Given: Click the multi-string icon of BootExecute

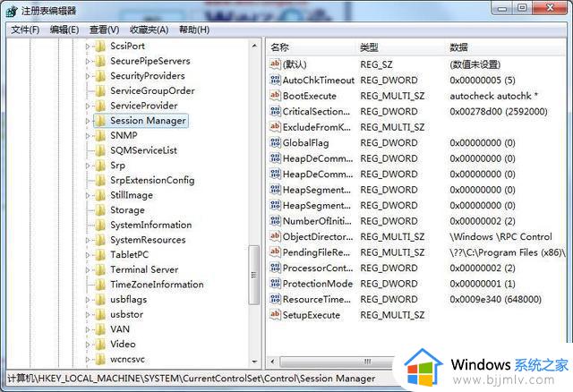Looking at the screenshot, I should (x=275, y=96).
